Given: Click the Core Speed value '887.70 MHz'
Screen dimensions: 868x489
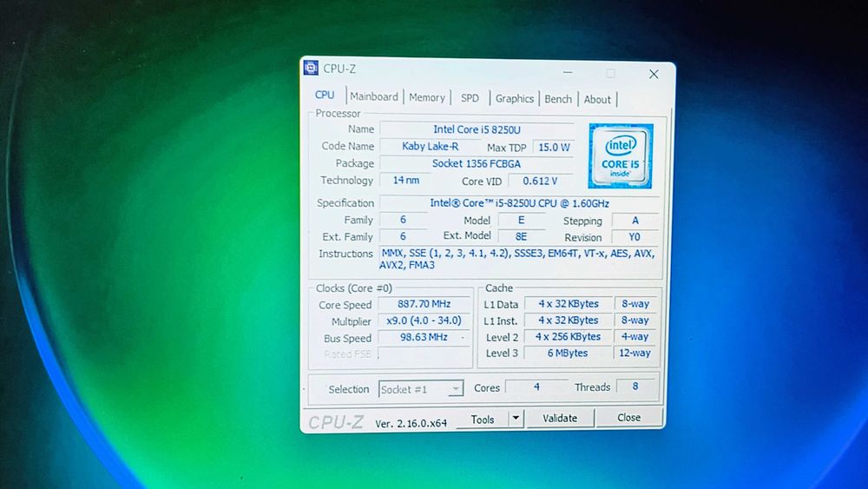Looking at the screenshot, I should click(424, 304).
